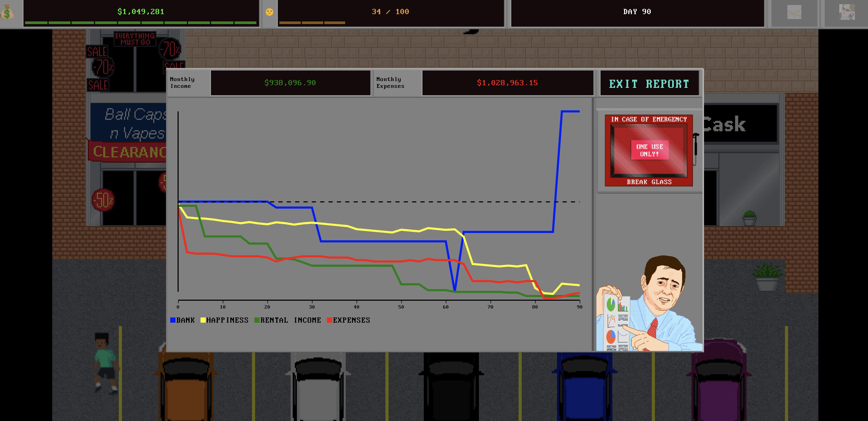Click the blue BANK legend swatch
This screenshot has width=868, height=421.
[x=173, y=320]
